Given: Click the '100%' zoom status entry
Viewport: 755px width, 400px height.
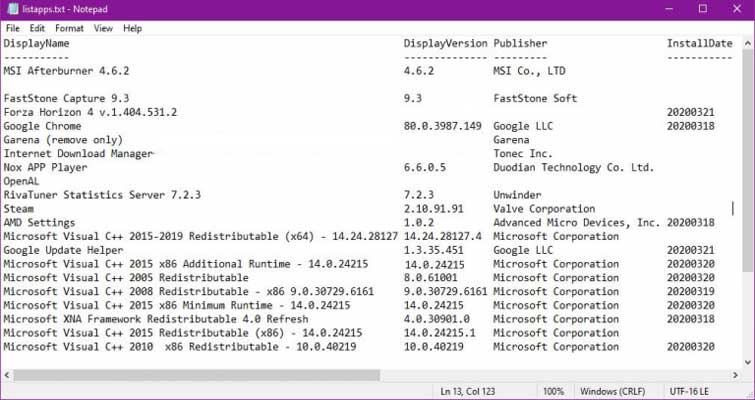Looking at the screenshot, I should tap(554, 391).
